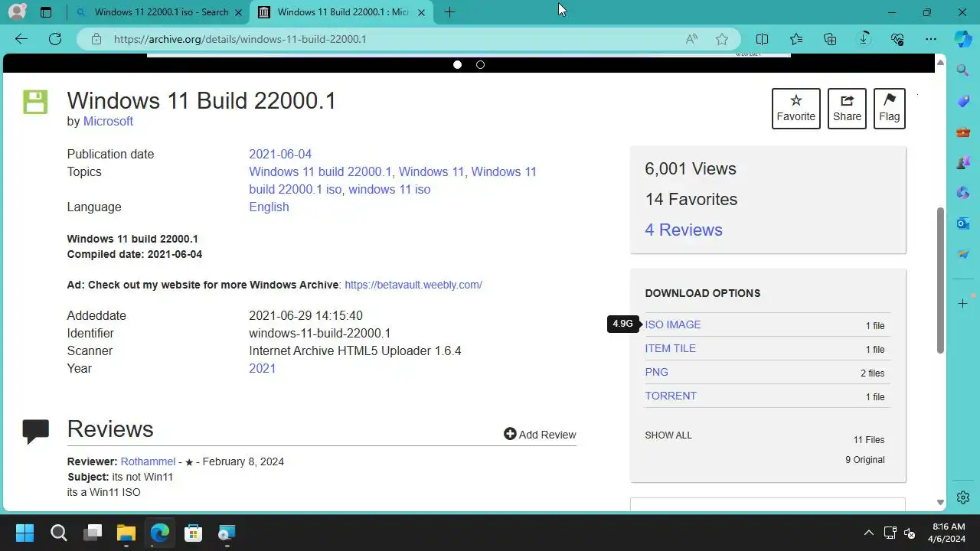Add app with sidebar plus icon
This screenshot has height=551, width=980.
[963, 304]
